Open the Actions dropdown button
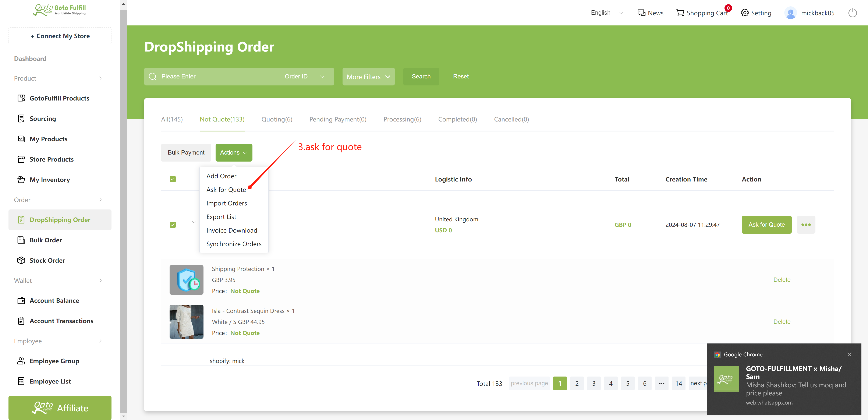Viewport: 868px width, 420px height. (x=234, y=152)
